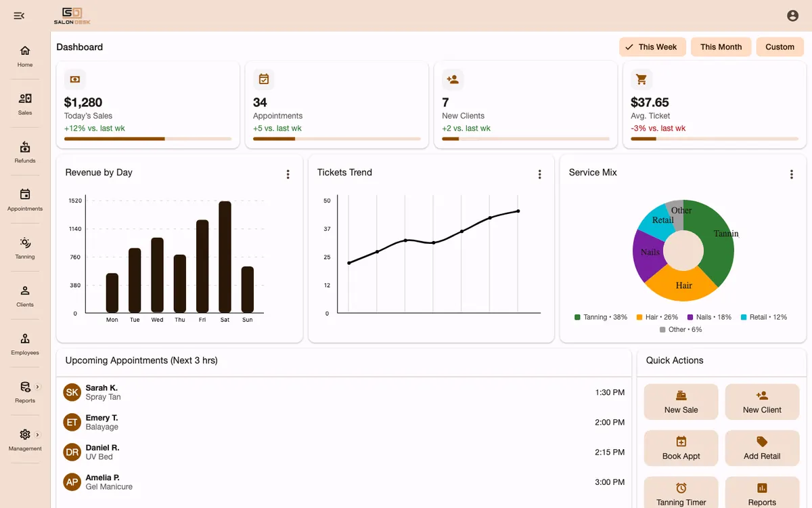Click DR avatar for Daniel R.

tap(72, 452)
